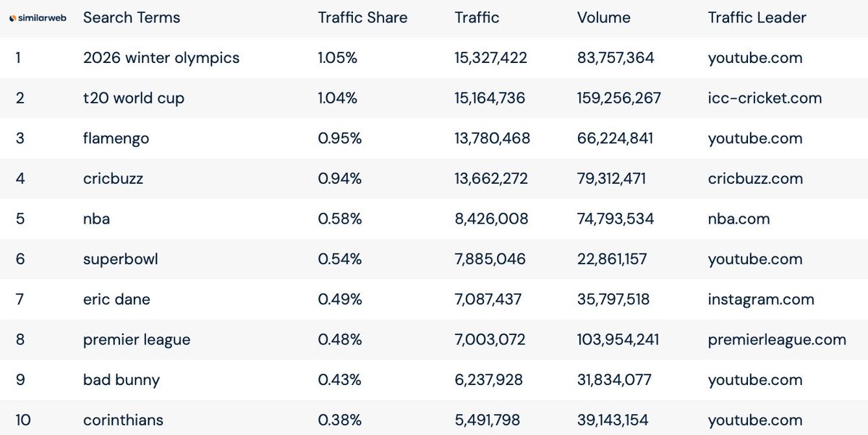Open youtube.com leader in superbowl row
868x435 pixels.
pos(755,259)
